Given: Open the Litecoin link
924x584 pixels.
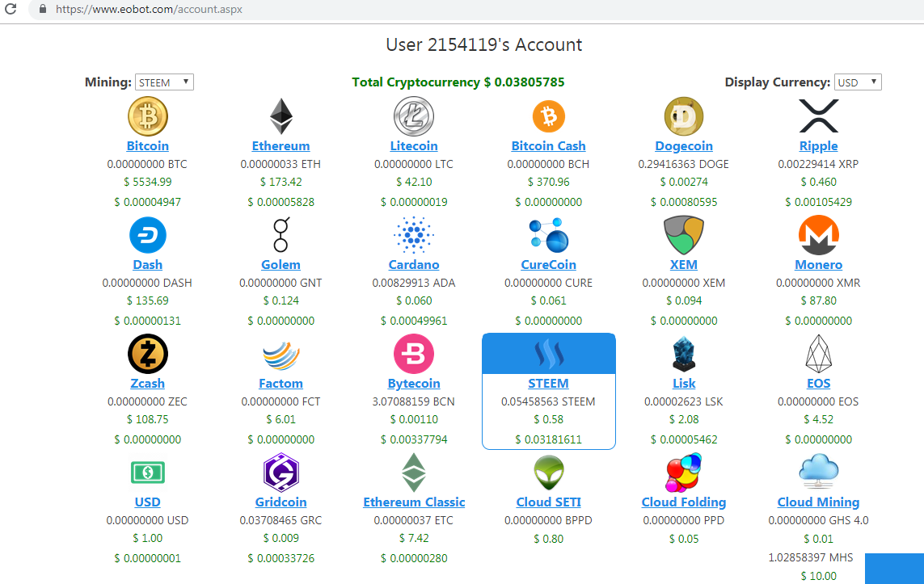Looking at the screenshot, I should pyautogui.click(x=414, y=146).
